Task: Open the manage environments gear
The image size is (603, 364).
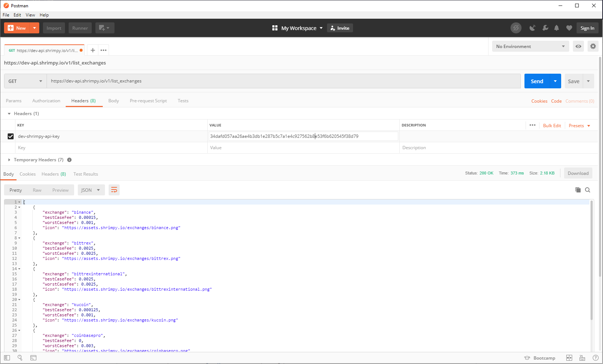Action: point(593,46)
